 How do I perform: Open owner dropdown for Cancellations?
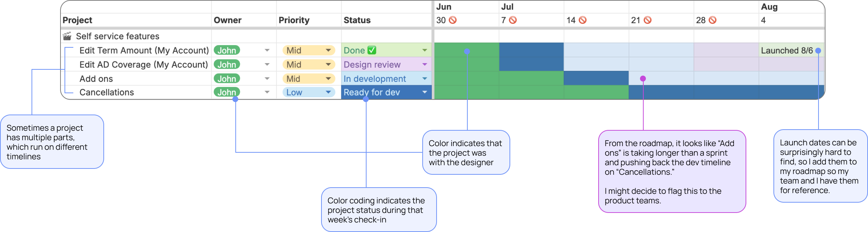coord(267,92)
